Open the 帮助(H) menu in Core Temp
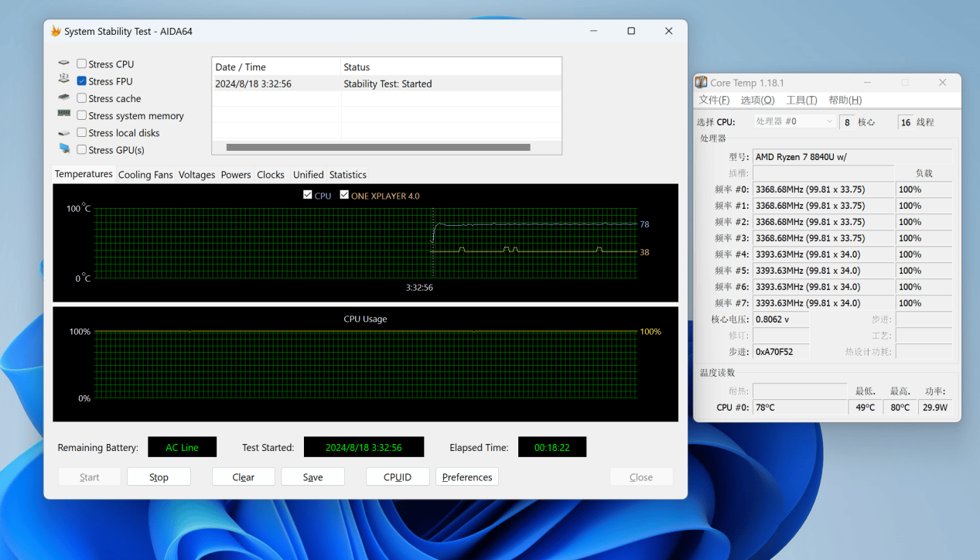The image size is (980, 560). click(x=845, y=100)
